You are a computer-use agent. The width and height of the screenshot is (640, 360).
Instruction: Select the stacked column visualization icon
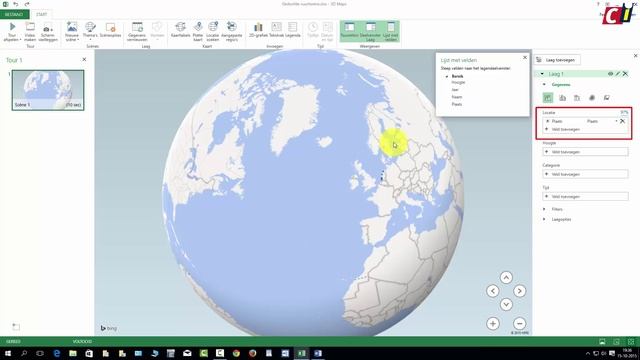coord(548,98)
